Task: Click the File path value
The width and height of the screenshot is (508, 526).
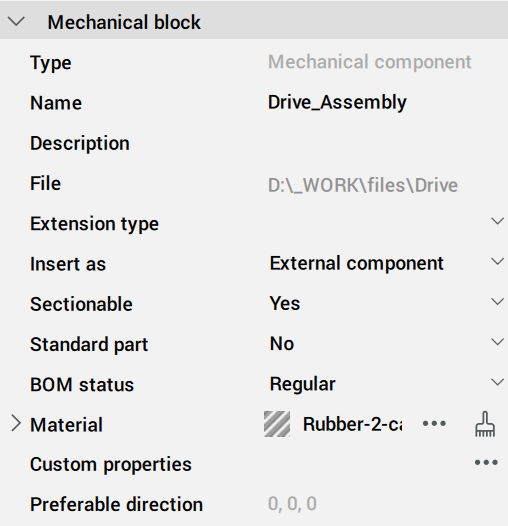Action: pyautogui.click(x=362, y=185)
